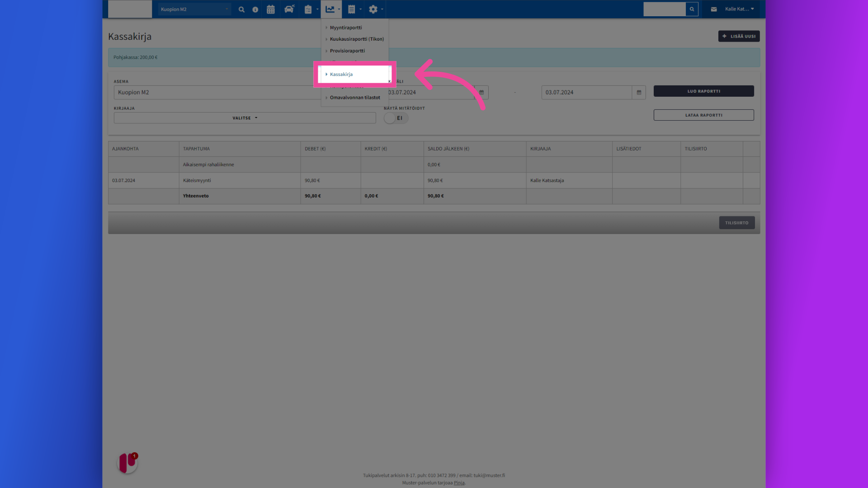Viewport: 868px width, 488px height.
Task: Open the mail envelope icon
Action: (714, 9)
